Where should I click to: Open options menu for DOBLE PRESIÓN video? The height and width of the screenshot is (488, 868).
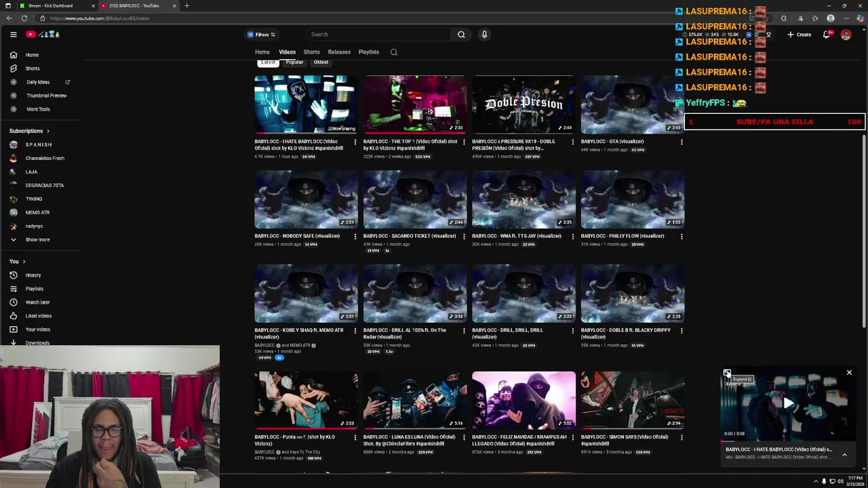pos(573,142)
